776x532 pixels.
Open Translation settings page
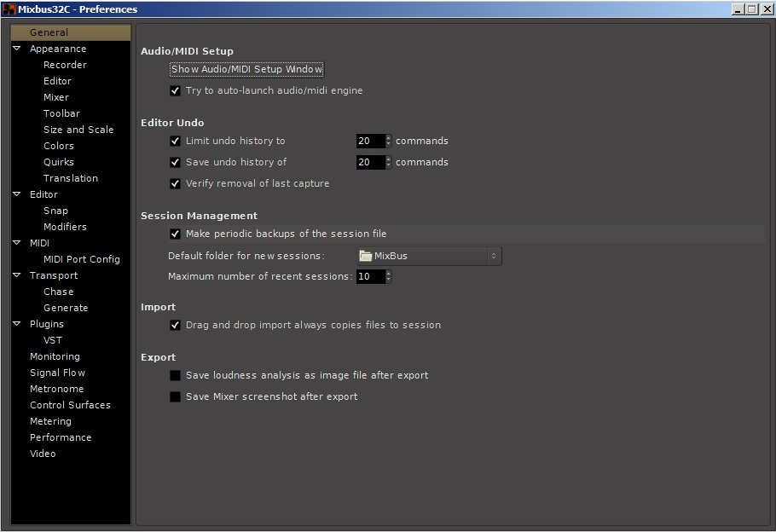70,178
